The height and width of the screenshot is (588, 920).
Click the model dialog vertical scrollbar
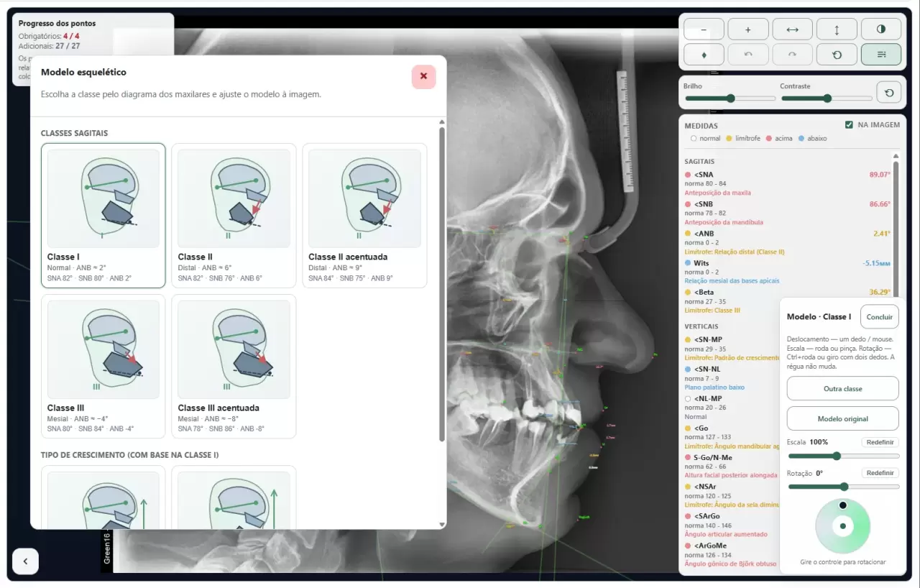click(441, 285)
